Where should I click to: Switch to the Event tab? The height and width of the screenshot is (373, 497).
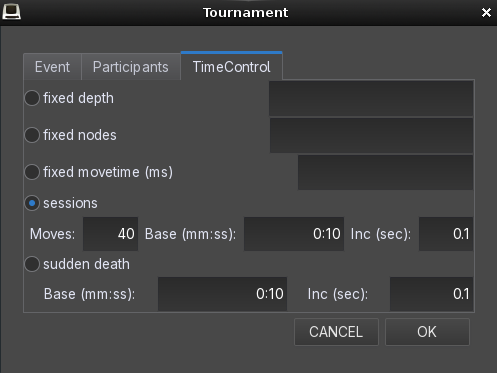point(52,67)
